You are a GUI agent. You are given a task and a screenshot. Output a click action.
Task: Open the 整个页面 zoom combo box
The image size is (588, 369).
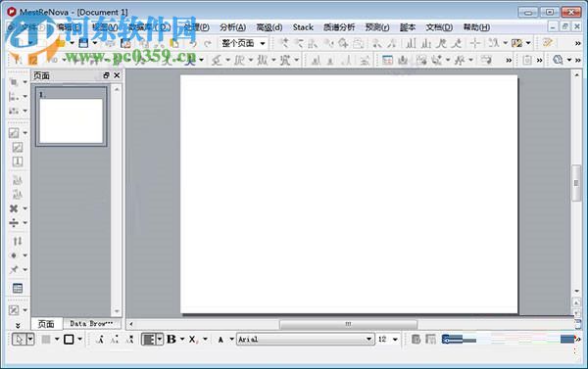click(x=243, y=43)
